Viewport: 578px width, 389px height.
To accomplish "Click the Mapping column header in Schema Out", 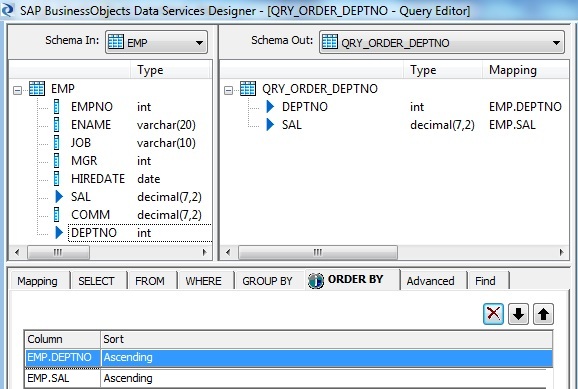I will (526, 70).
